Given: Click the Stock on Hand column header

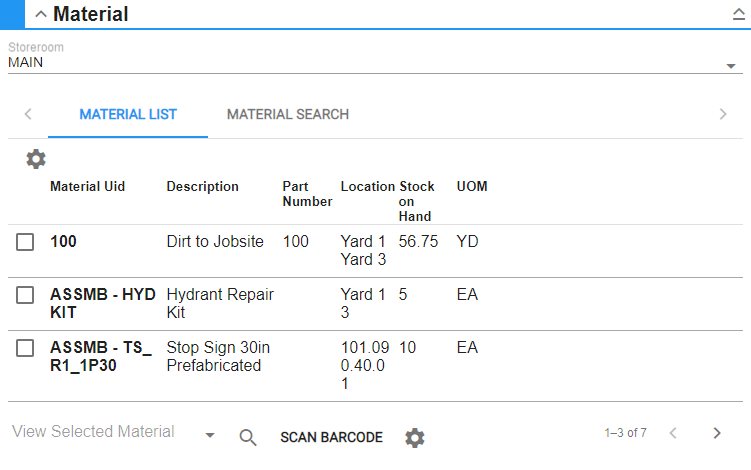Looking at the screenshot, I should click(416, 201).
